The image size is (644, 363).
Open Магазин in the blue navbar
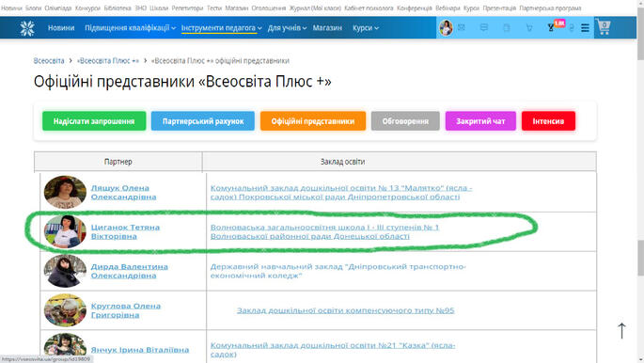coord(327,28)
